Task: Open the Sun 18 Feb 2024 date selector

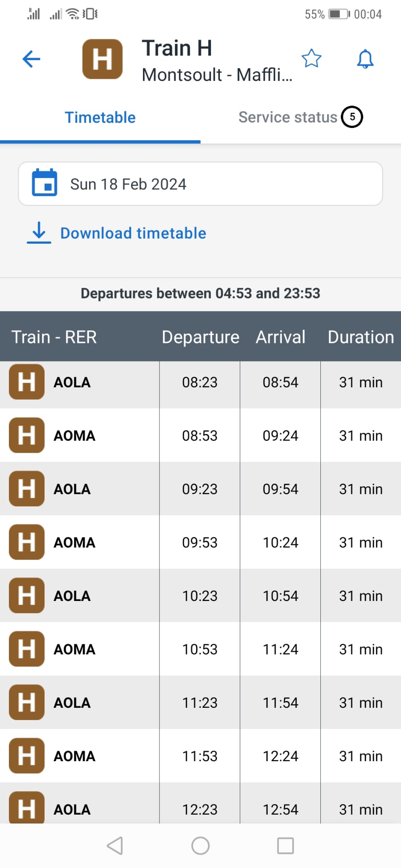Action: (x=200, y=184)
